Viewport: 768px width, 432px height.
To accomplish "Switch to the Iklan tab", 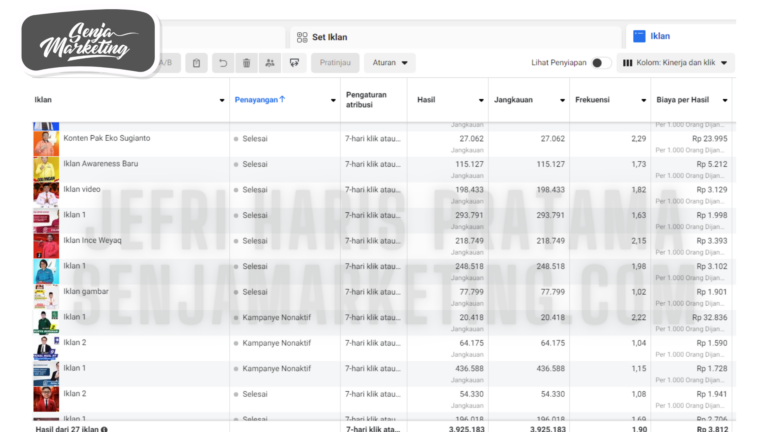I will tap(660, 36).
